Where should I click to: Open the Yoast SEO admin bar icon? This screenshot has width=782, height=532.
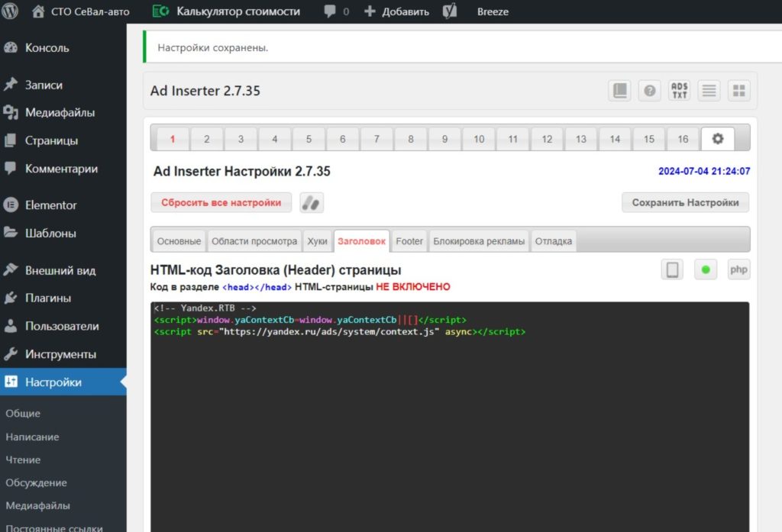[x=449, y=11]
